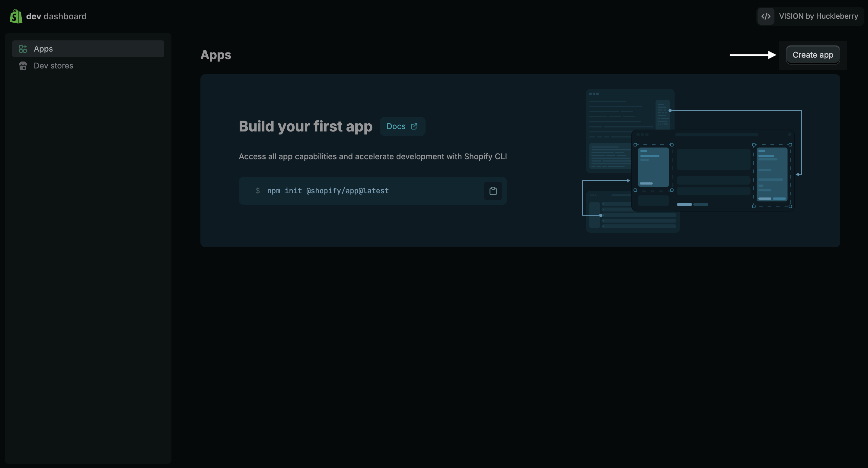Viewport: 868px width, 468px height.
Task: Click the code brackets icon top right
Action: click(x=766, y=16)
